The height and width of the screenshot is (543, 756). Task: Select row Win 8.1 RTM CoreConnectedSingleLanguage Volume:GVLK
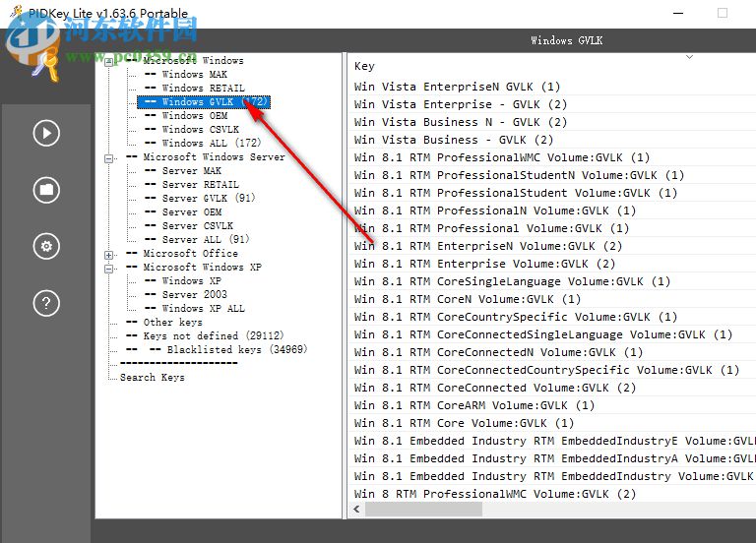pos(551,334)
